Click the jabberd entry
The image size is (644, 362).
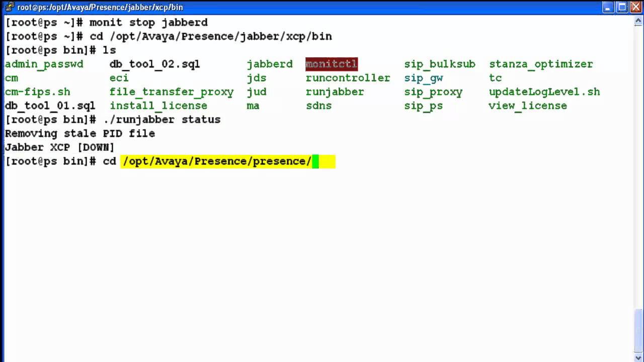click(x=270, y=64)
